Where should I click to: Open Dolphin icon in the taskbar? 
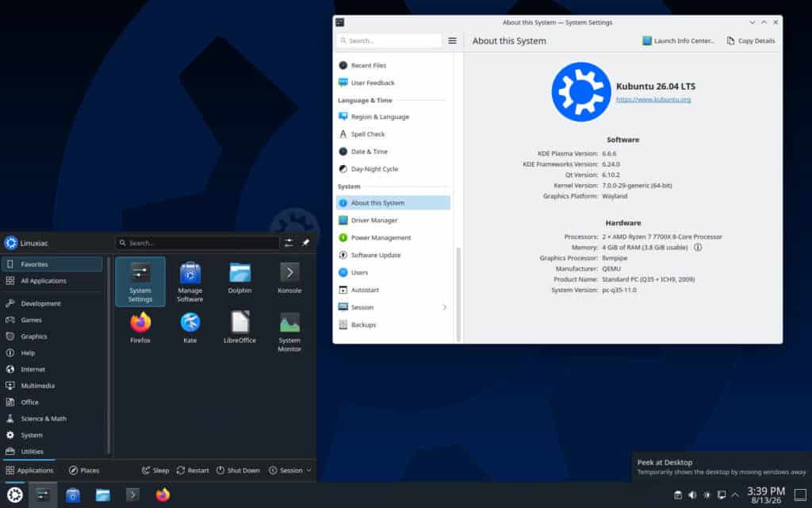102,495
